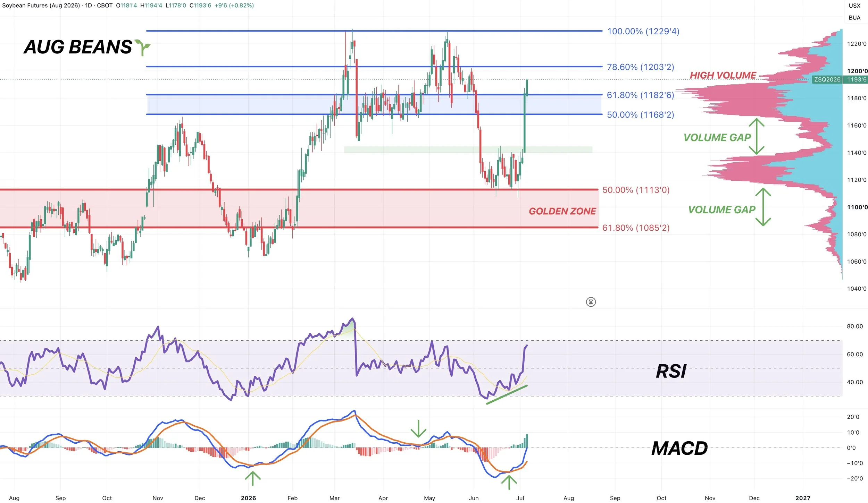
Task: Click the open value O1181'4
Action: point(126,6)
